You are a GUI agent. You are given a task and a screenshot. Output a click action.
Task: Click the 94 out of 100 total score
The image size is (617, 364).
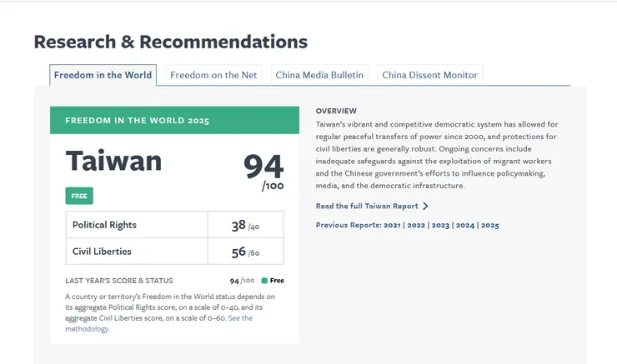pyautogui.click(x=263, y=169)
